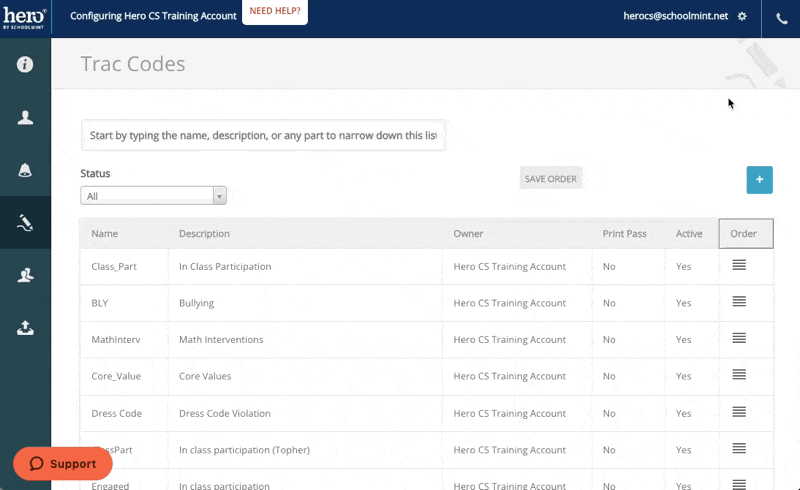Image resolution: width=800 pixels, height=490 pixels.
Task: Open the orange Support chat button
Action: coord(63,464)
